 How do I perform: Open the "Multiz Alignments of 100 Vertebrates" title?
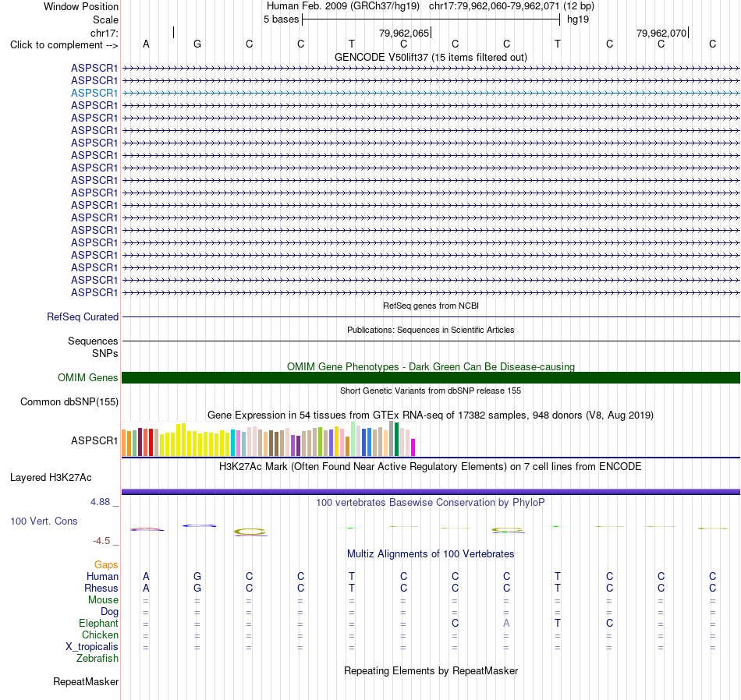tap(431, 553)
